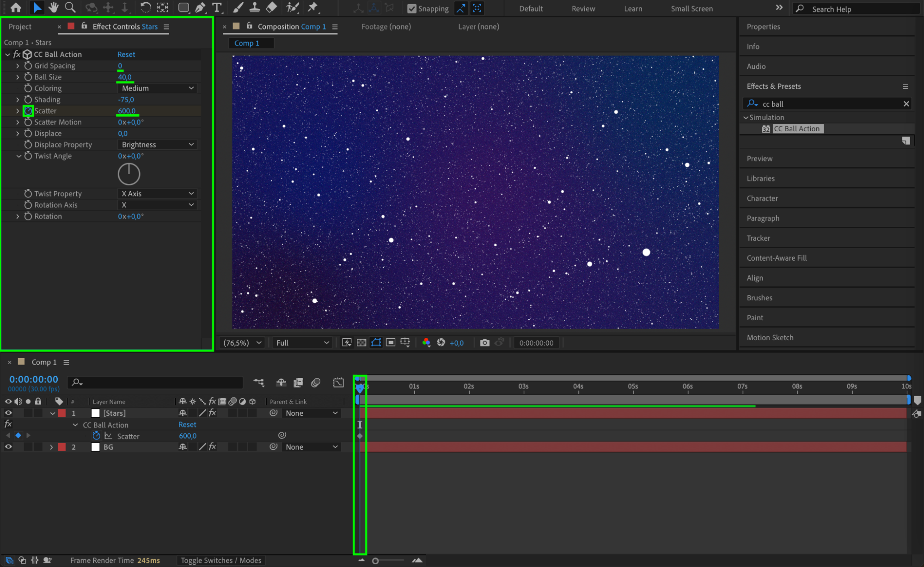Pick the Type text tool

(x=216, y=7)
